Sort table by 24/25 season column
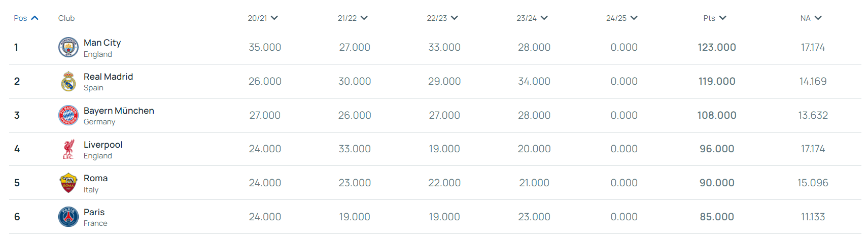 click(622, 18)
